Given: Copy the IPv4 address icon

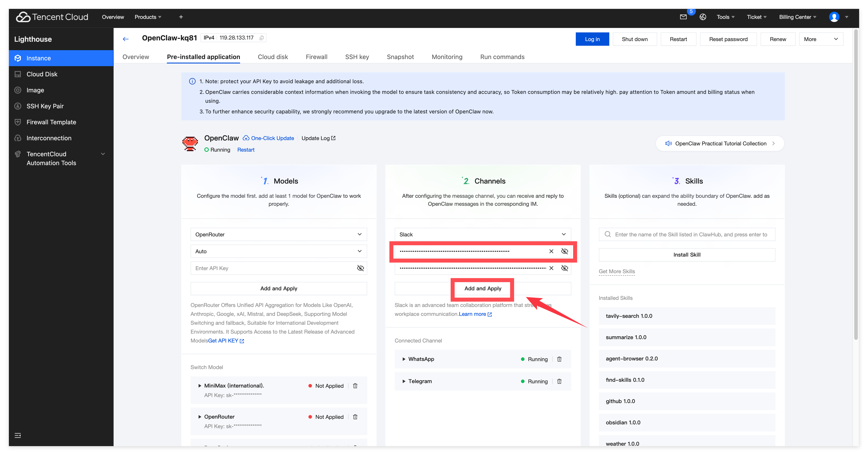Looking at the screenshot, I should point(261,38).
